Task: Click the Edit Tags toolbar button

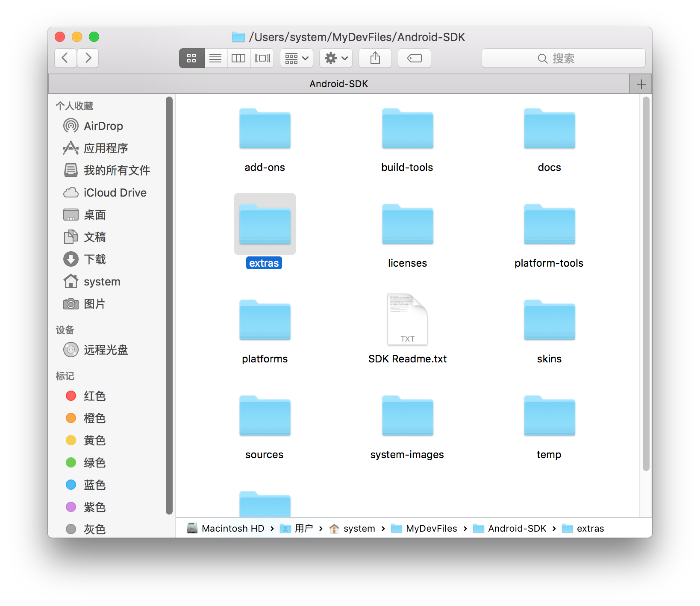Action: pos(415,58)
